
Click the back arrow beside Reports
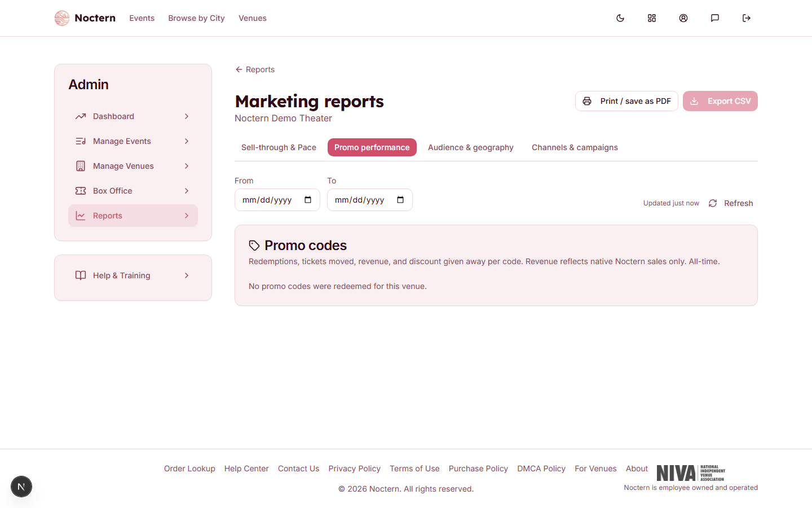(x=239, y=69)
